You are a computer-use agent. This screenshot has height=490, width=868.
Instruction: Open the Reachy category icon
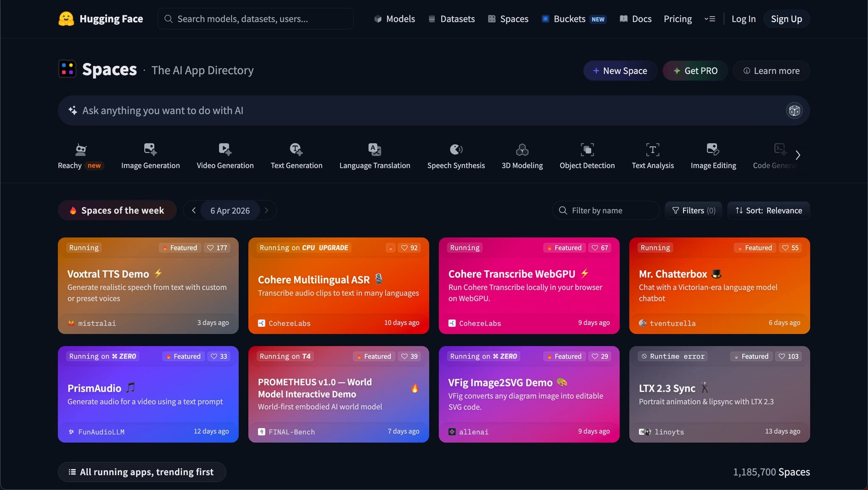[x=81, y=150]
